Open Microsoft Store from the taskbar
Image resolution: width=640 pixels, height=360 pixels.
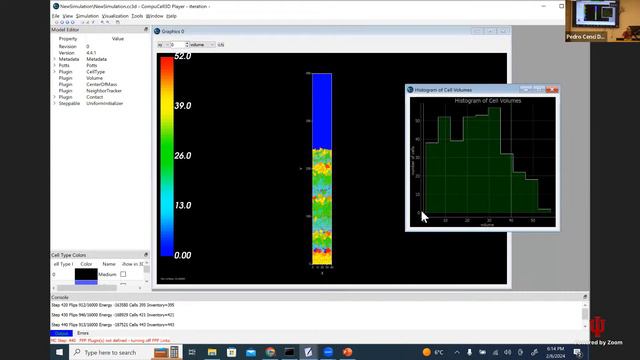coord(231,352)
